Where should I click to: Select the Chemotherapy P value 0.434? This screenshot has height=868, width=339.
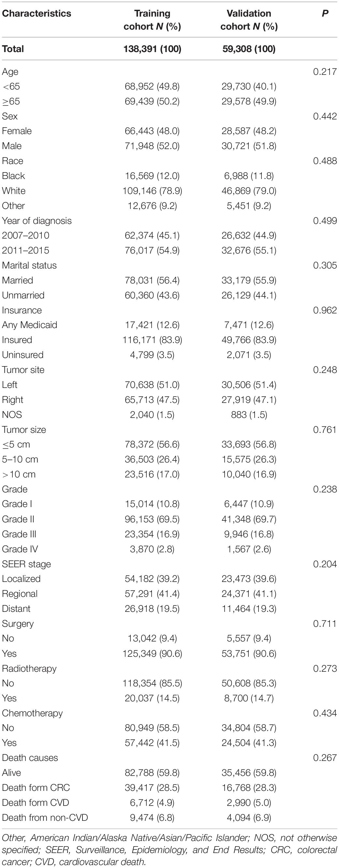click(325, 713)
